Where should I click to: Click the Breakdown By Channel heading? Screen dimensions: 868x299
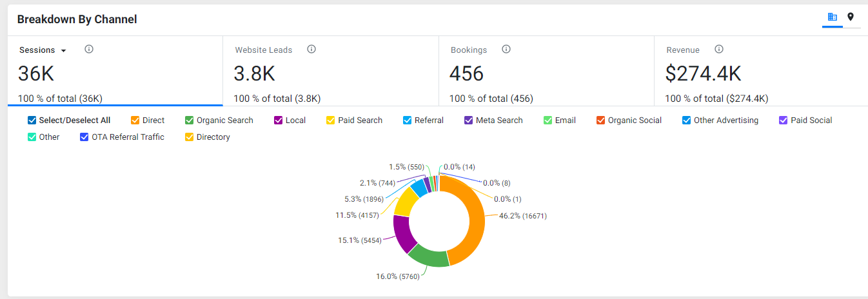[x=77, y=19]
